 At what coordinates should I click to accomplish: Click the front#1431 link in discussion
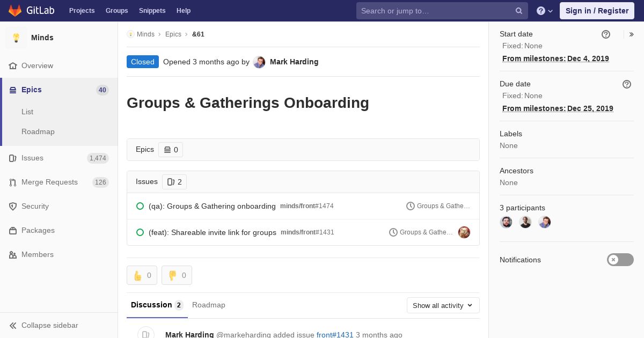[x=335, y=335]
